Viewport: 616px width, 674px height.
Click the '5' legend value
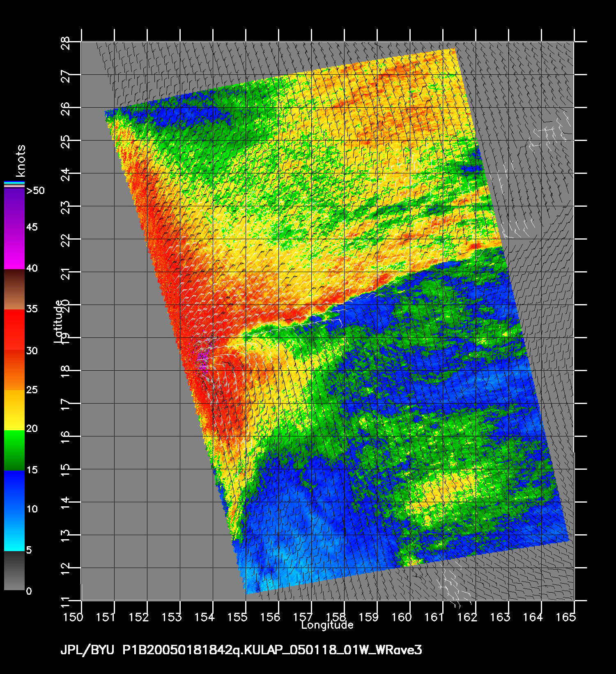point(29,550)
